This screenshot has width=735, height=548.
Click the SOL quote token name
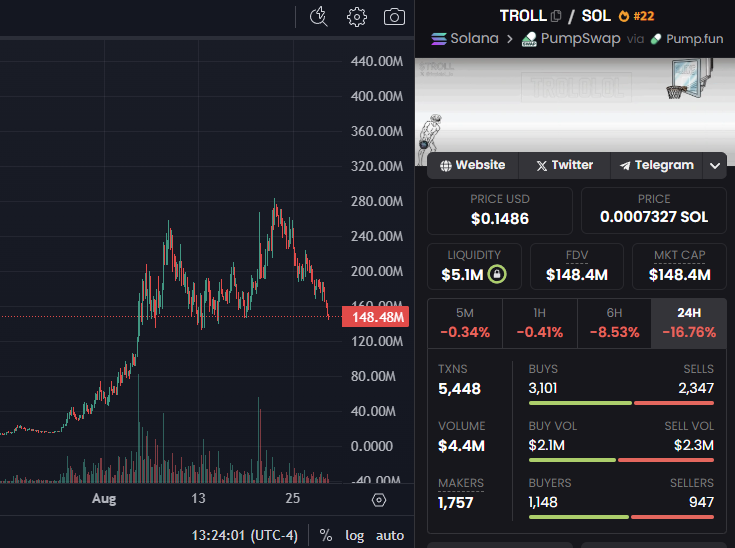point(596,16)
